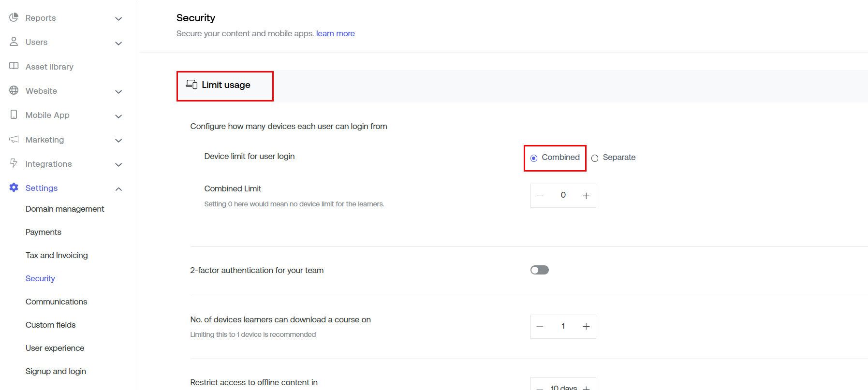Screen dimensions: 868x390
Task: Open Asset library via book icon
Action: (14, 66)
